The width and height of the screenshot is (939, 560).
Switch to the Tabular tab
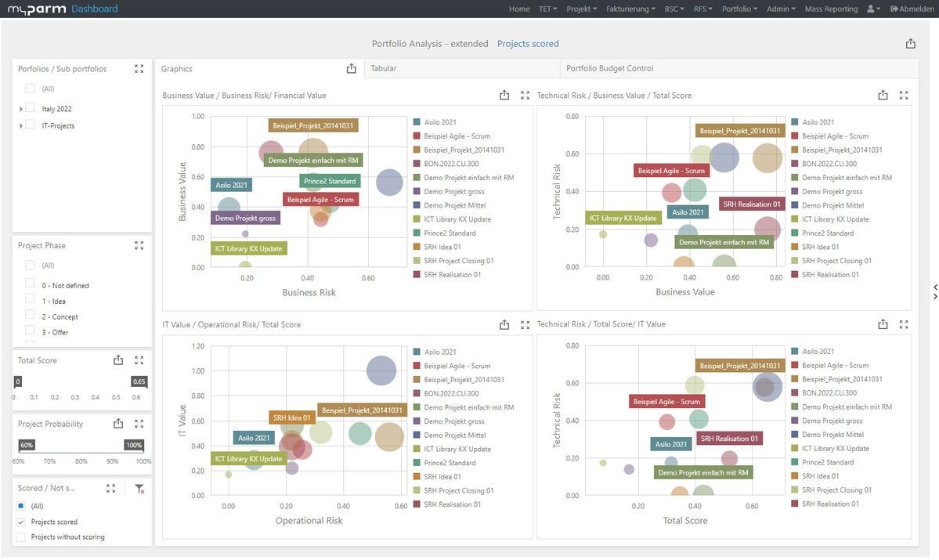tap(384, 69)
